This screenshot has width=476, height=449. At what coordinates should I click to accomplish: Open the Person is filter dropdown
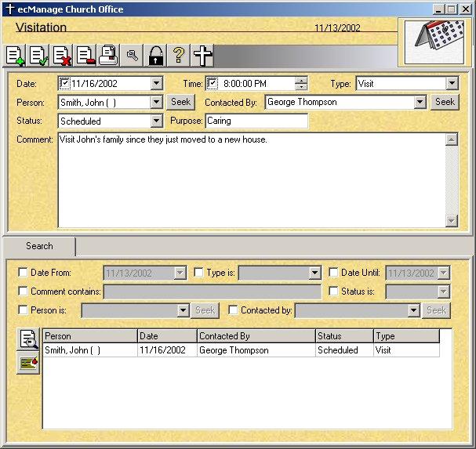183,310
